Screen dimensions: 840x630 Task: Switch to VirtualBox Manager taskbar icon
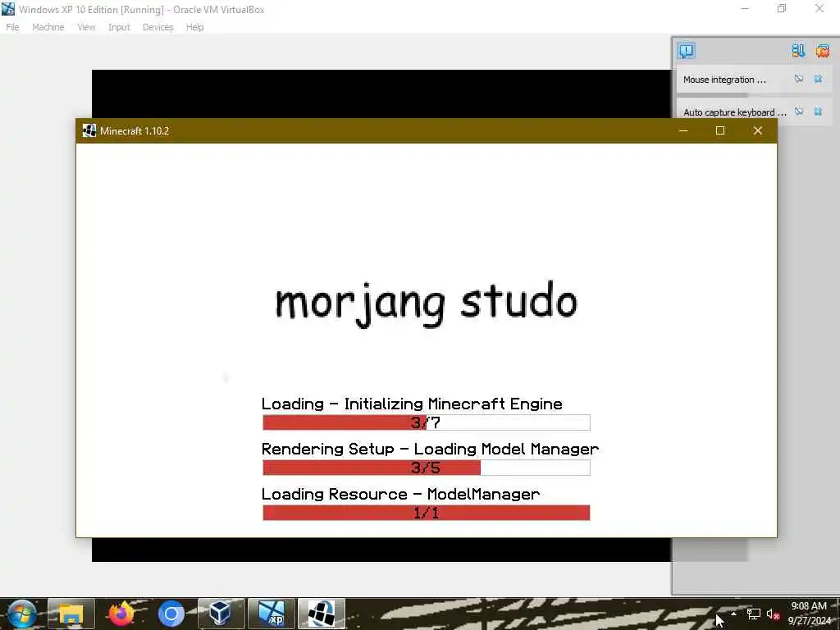point(221,614)
